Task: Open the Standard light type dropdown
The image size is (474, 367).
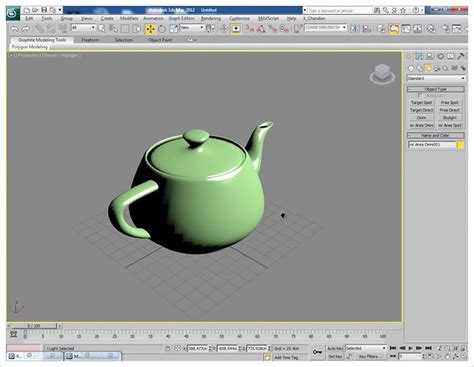Action: tap(436, 78)
